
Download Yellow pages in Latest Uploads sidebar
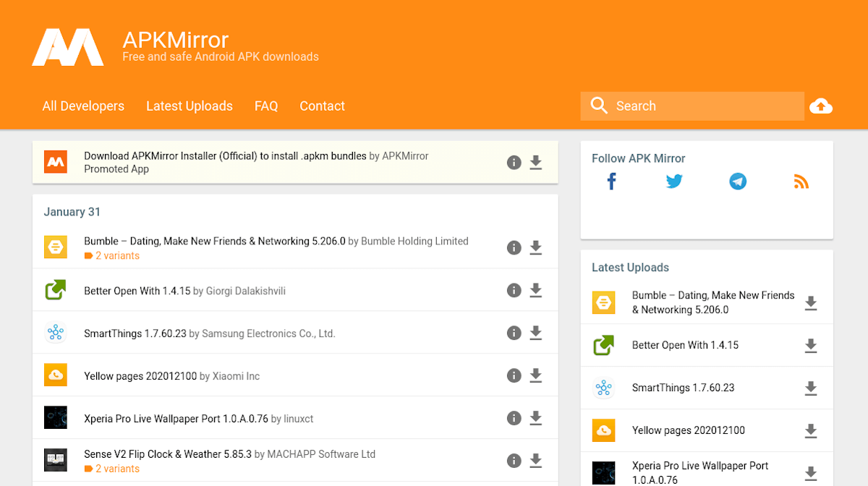(x=811, y=431)
